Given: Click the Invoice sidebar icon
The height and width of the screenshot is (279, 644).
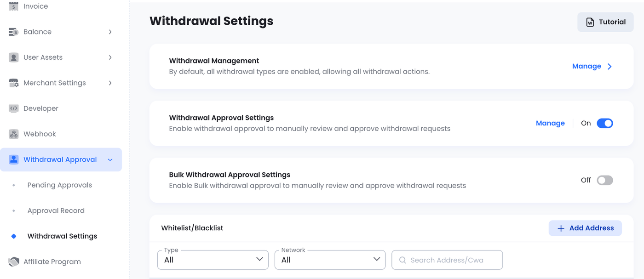Looking at the screenshot, I should 14,6.
